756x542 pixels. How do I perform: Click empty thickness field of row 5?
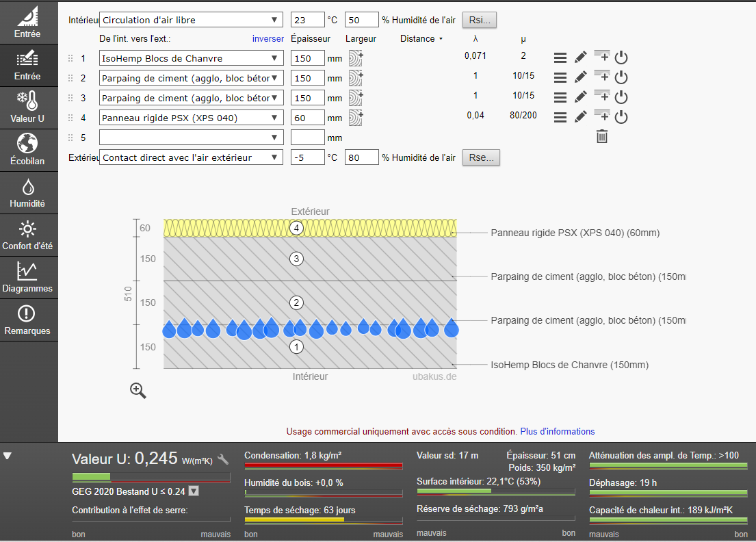pyautogui.click(x=308, y=138)
